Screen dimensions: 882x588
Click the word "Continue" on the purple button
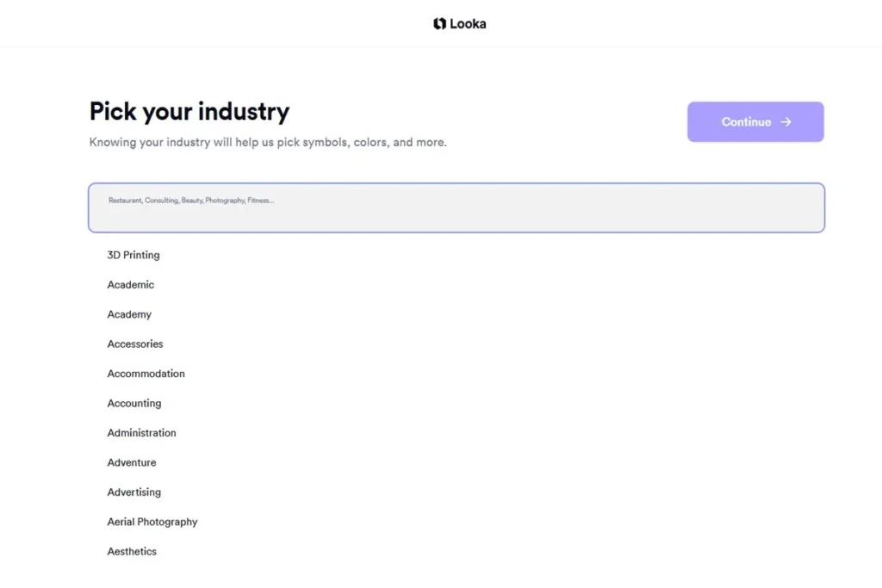tap(746, 122)
